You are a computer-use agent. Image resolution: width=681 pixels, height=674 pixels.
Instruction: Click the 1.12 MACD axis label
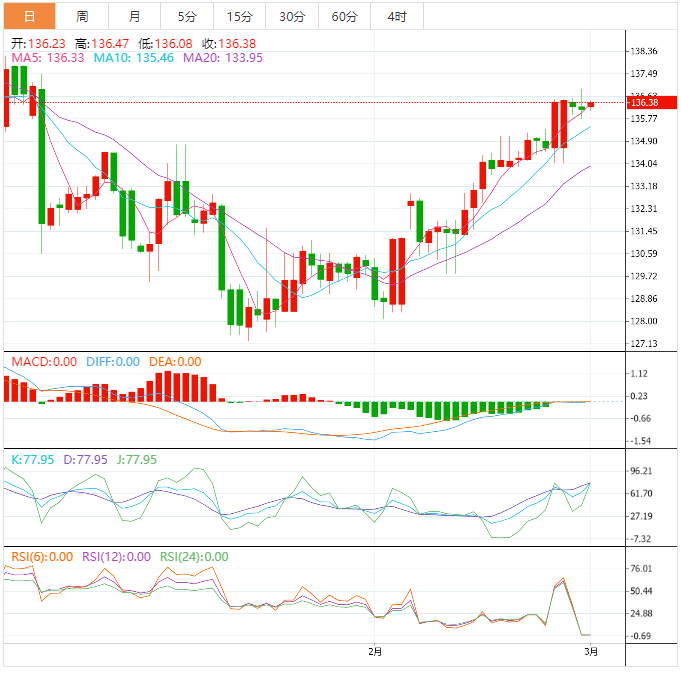point(639,374)
